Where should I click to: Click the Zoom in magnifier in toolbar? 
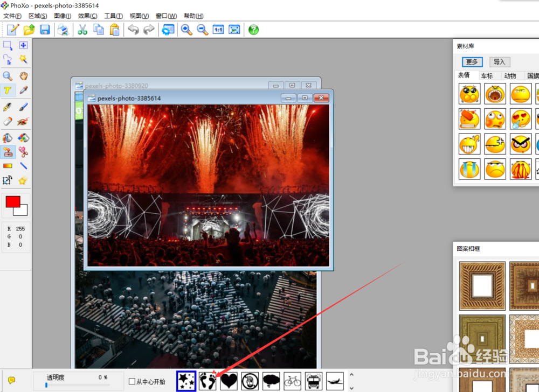(186, 30)
